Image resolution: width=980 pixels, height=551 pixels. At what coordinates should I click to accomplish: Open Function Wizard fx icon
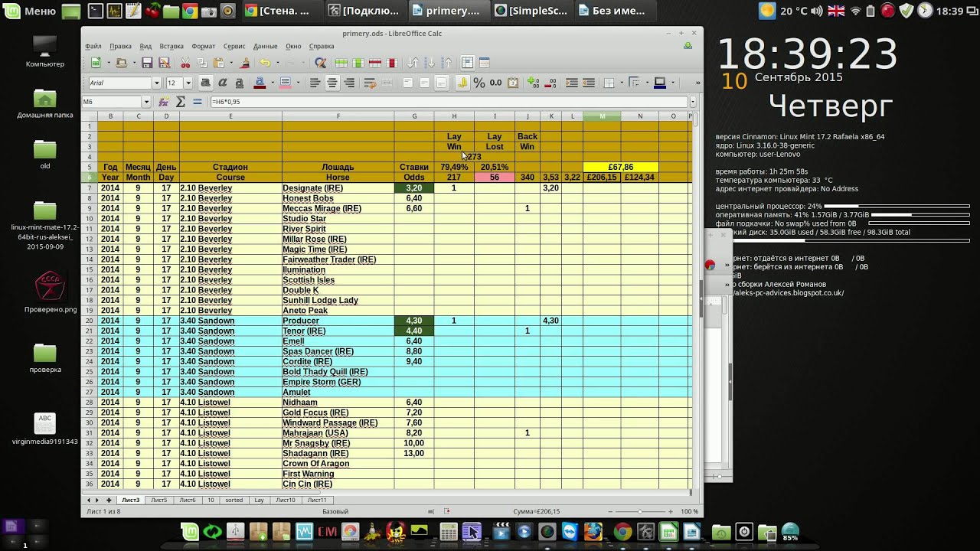click(x=163, y=102)
